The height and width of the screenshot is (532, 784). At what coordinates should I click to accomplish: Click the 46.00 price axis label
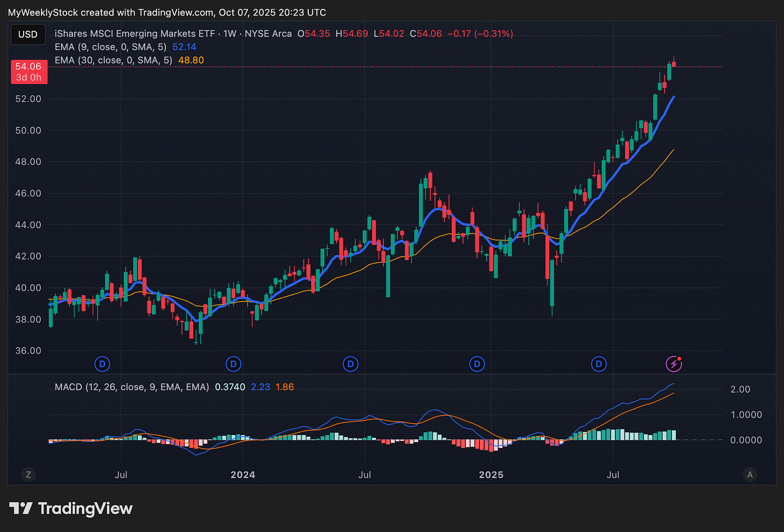pyautogui.click(x=28, y=193)
